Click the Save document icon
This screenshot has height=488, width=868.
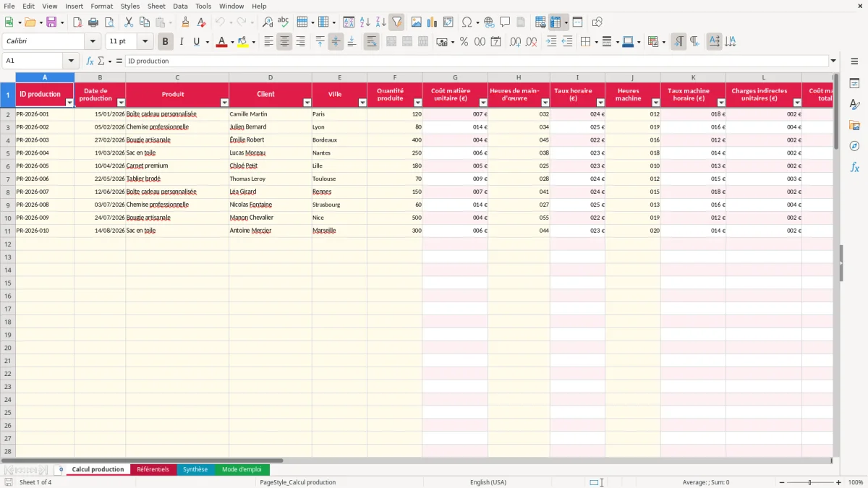tap(51, 22)
